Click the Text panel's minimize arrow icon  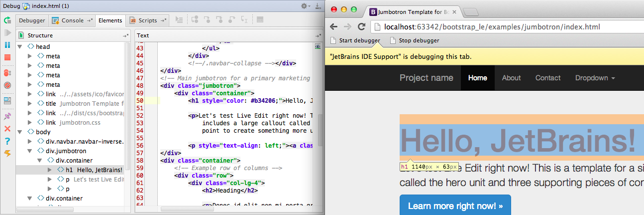[318, 36]
